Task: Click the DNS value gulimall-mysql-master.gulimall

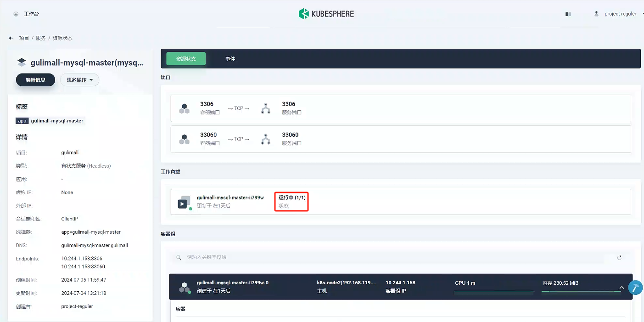Action: (95, 245)
